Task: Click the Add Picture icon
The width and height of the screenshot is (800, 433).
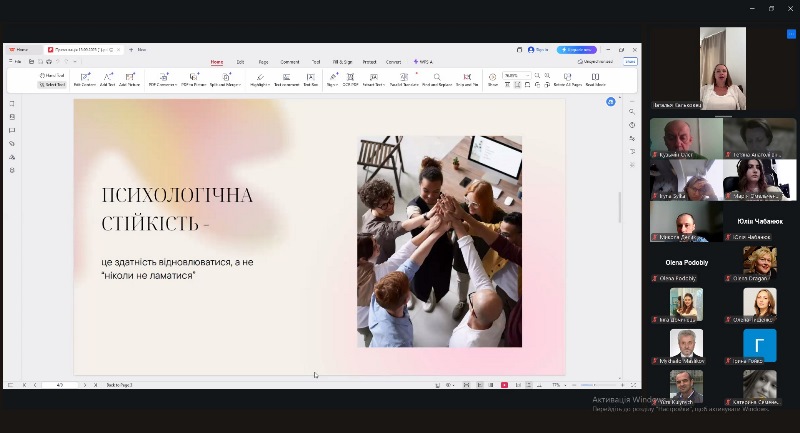Action: point(130,79)
